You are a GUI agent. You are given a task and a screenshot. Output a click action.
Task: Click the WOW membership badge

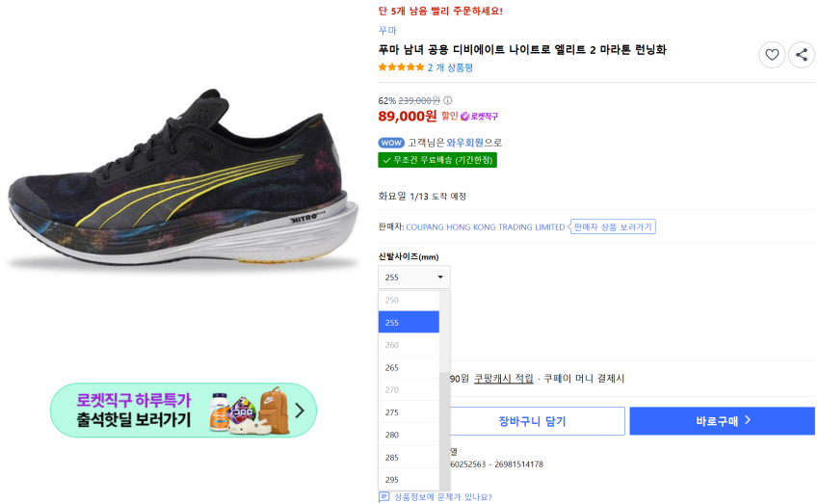pyautogui.click(x=391, y=143)
